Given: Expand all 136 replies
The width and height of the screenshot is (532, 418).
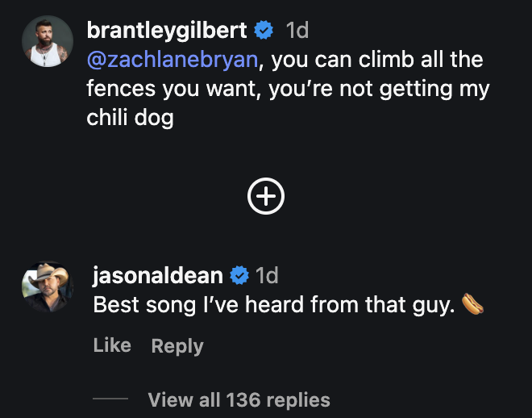Looking at the screenshot, I should (x=239, y=399).
